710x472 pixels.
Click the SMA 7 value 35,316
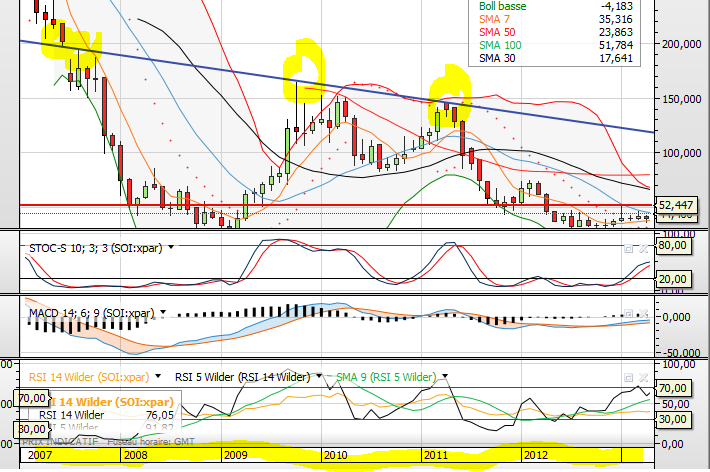[615, 19]
